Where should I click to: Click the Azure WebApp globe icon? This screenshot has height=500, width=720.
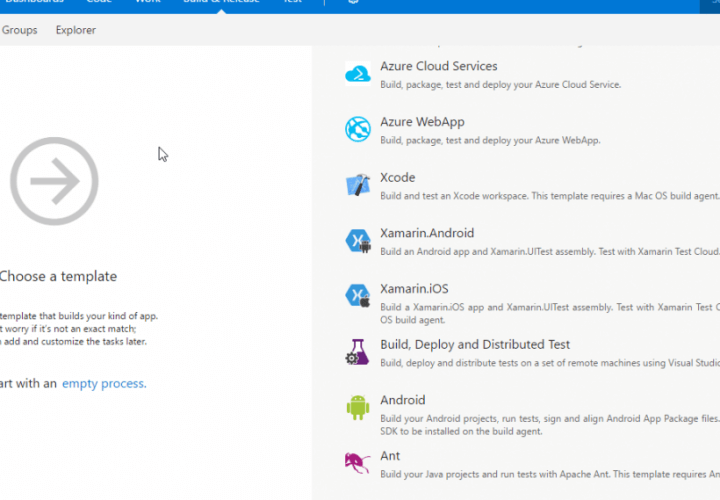coord(358,129)
